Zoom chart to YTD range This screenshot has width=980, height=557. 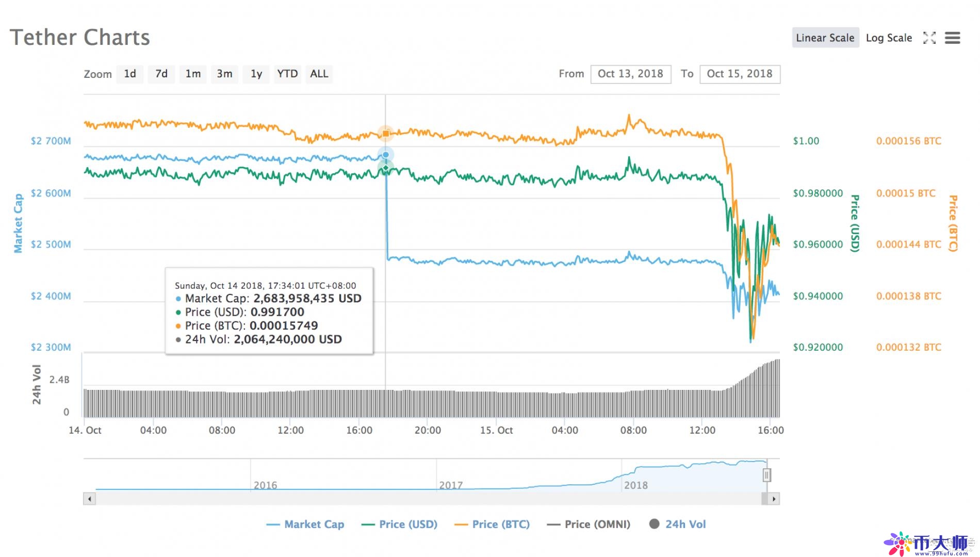click(287, 74)
